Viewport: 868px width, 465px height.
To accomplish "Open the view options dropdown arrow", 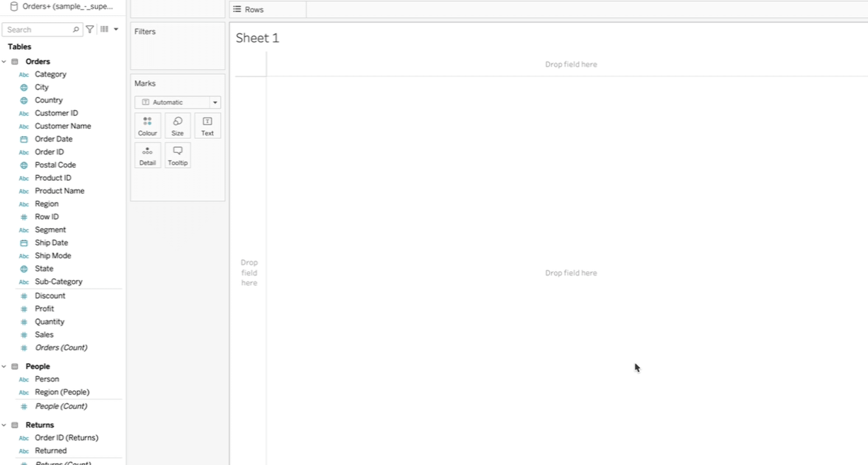I will (116, 29).
